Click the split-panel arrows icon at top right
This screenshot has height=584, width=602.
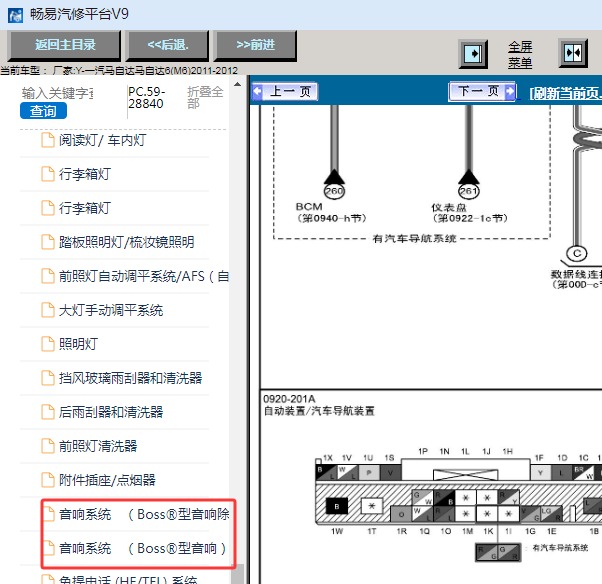tap(573, 53)
